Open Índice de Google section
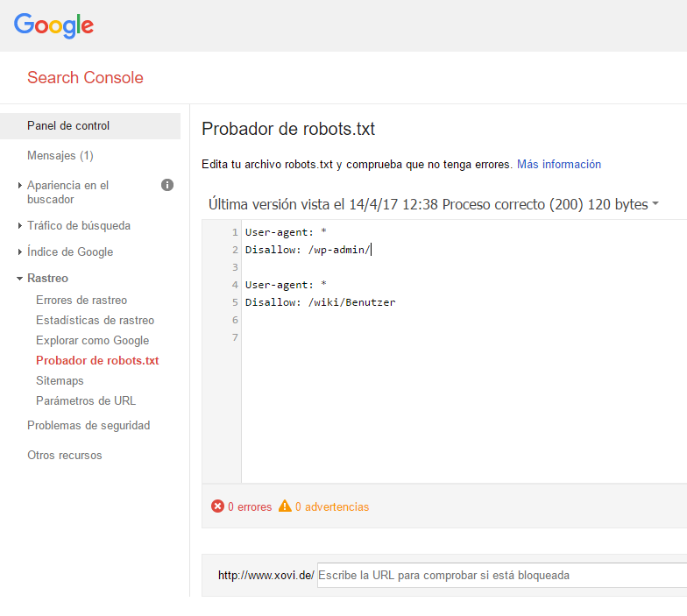The image size is (687, 616). [x=70, y=252]
